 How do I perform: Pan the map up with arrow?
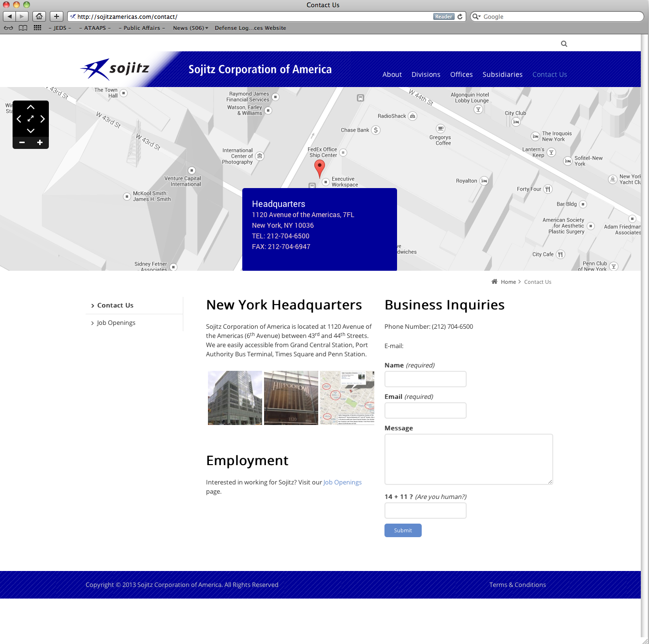30,107
